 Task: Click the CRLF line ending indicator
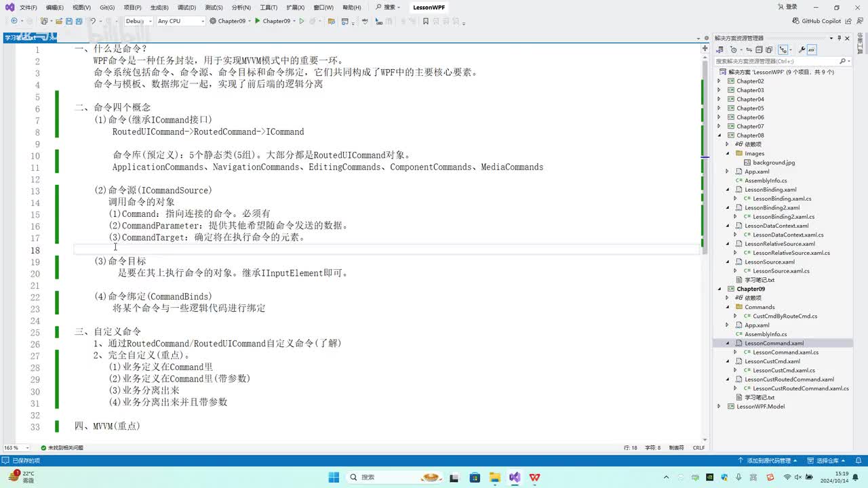[x=698, y=448]
